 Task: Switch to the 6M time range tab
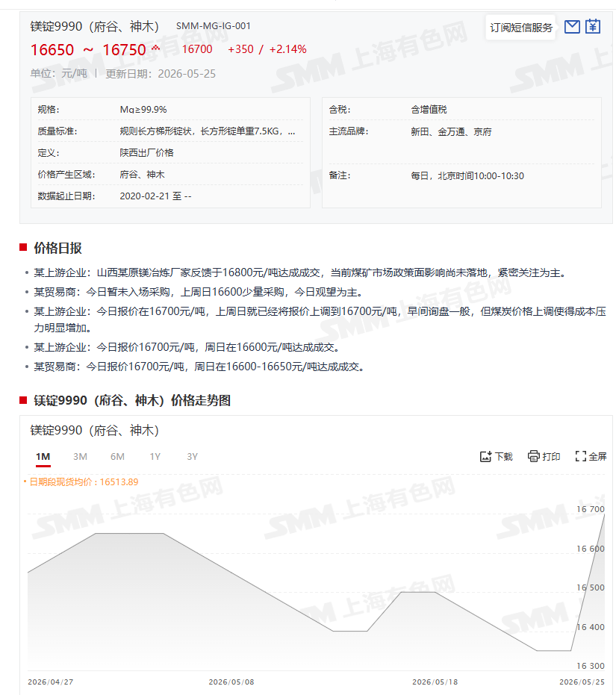(x=117, y=457)
